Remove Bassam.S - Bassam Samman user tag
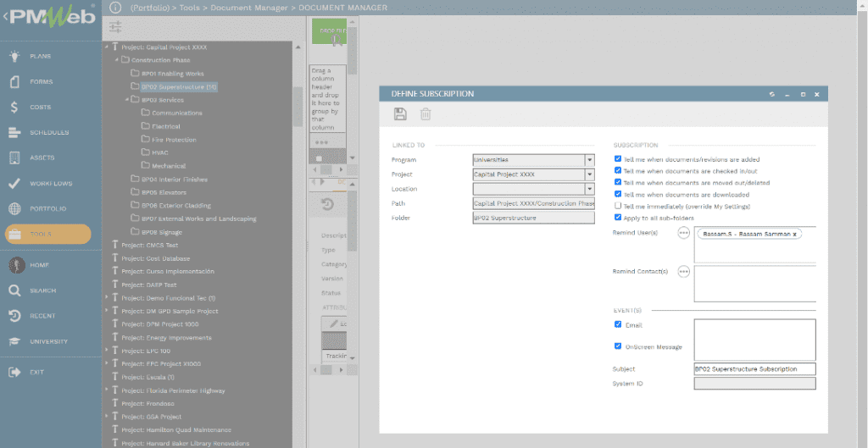 click(x=795, y=234)
